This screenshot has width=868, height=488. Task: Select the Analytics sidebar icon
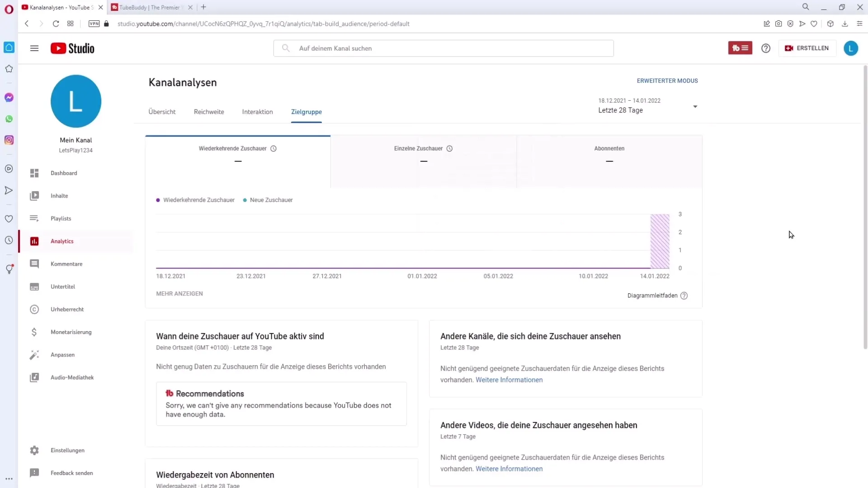[x=34, y=241]
